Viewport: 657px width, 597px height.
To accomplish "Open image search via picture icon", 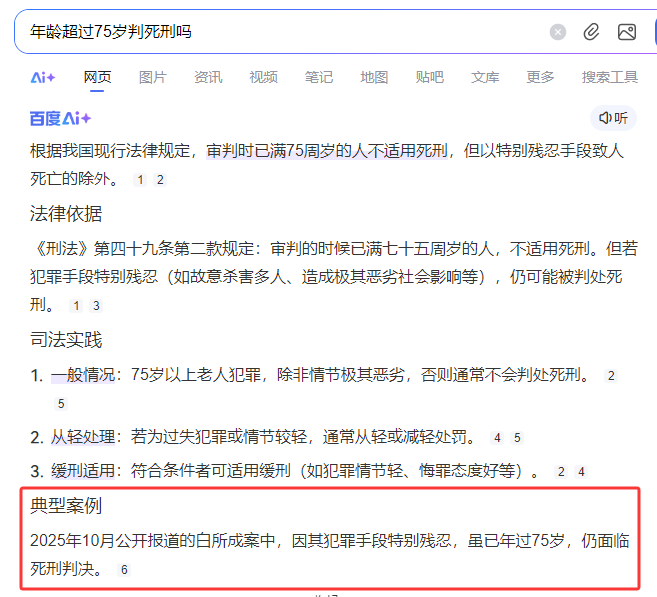I will [627, 32].
